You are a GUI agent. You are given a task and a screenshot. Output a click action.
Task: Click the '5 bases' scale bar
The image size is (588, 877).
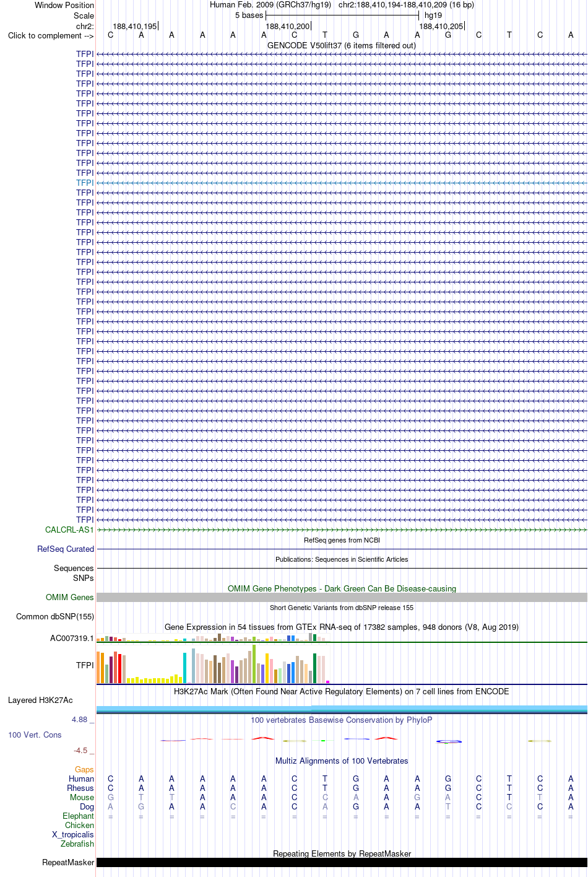tap(342, 15)
